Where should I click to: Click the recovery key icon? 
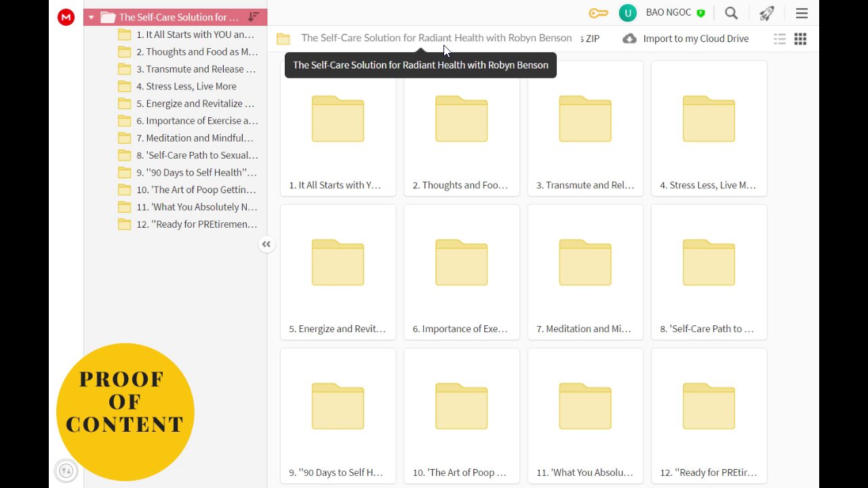(x=598, y=13)
